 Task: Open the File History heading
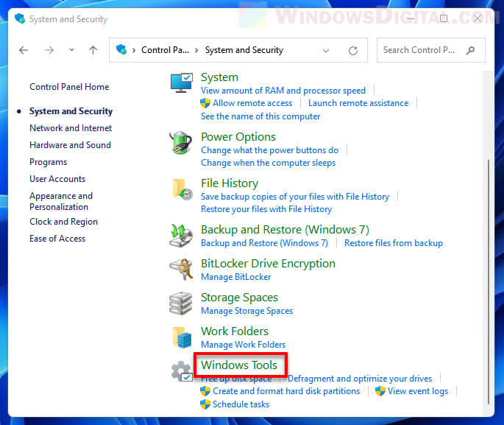tap(230, 183)
